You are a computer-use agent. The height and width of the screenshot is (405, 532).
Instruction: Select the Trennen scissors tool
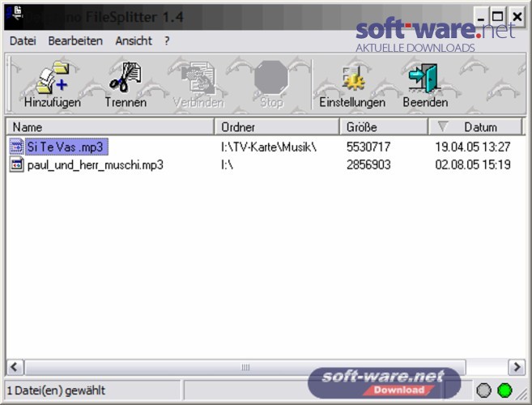126,77
